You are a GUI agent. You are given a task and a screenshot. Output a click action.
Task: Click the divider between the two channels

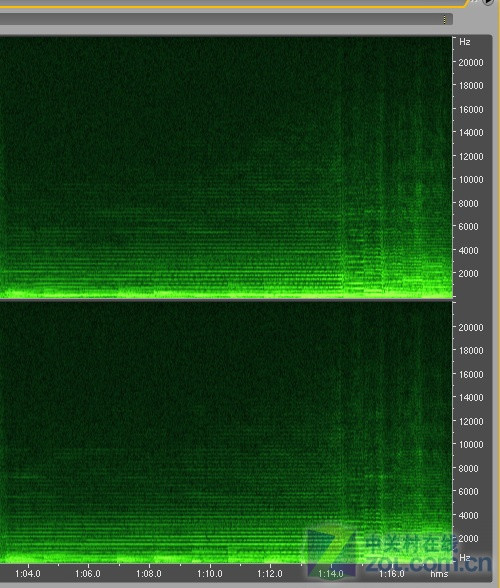click(x=226, y=300)
